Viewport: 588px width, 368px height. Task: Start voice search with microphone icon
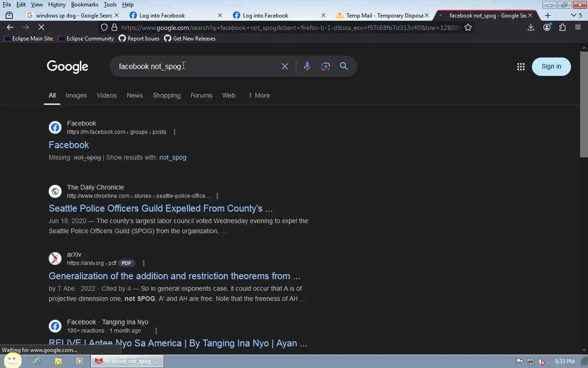pyautogui.click(x=307, y=66)
